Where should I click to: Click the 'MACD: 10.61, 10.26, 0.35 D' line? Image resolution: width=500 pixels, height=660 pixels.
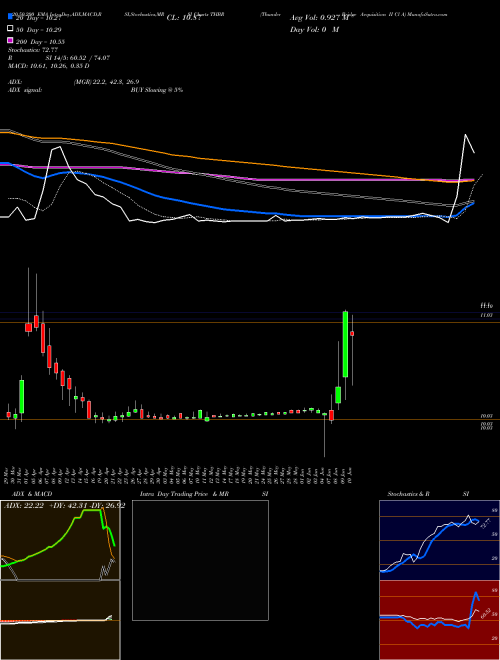tap(49, 66)
